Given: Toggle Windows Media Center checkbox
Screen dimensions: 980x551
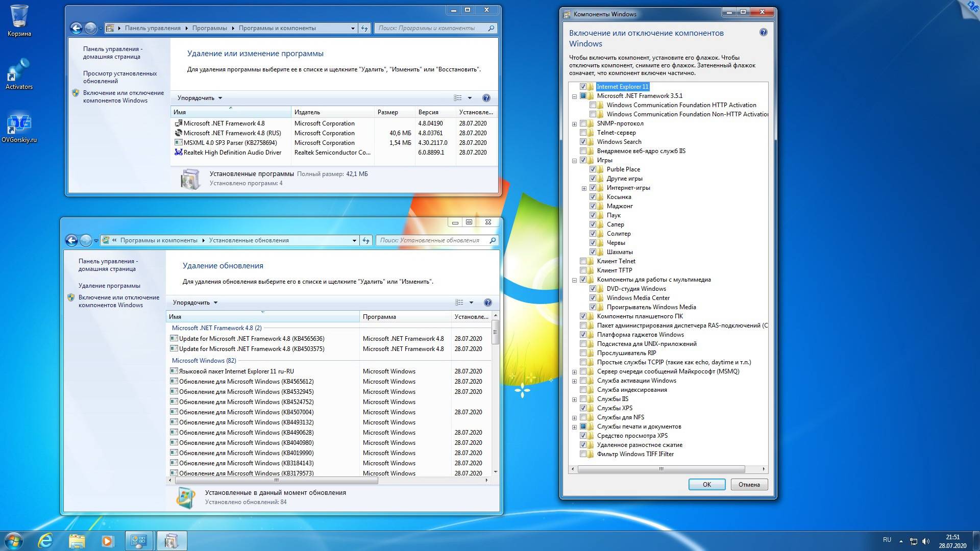Looking at the screenshot, I should 593,298.
